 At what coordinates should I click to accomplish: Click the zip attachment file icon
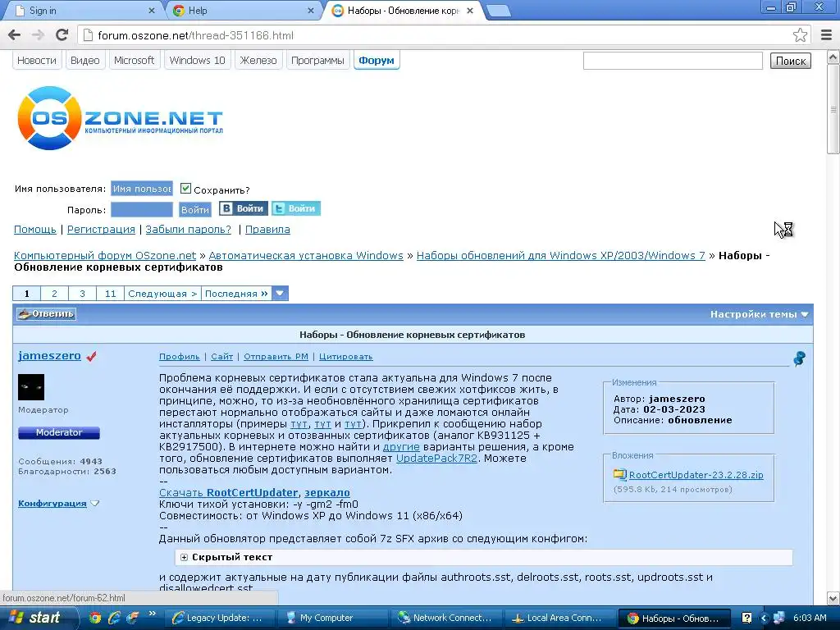click(620, 475)
